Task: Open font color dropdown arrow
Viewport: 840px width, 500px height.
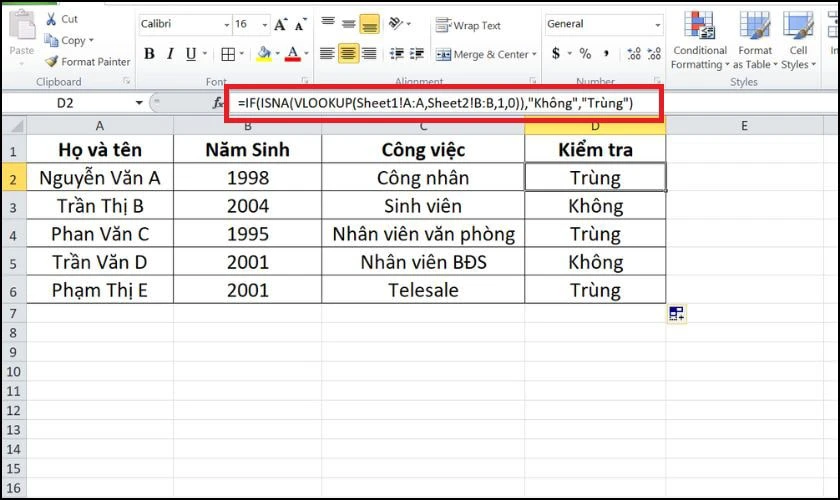Action: (306, 54)
